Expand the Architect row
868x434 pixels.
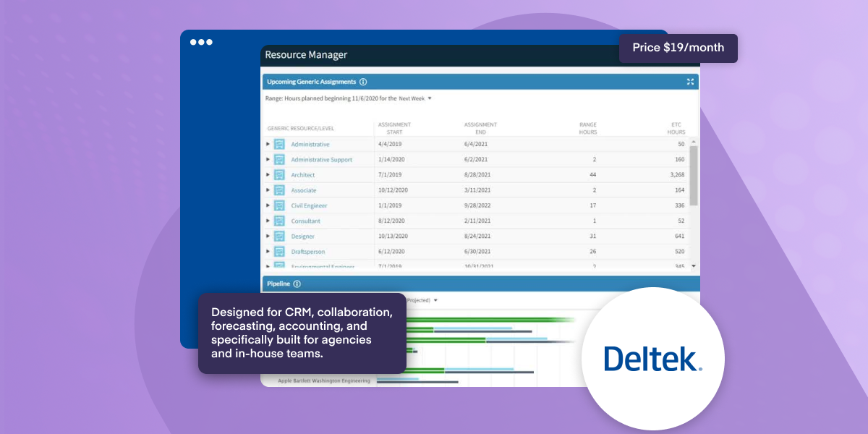point(268,174)
